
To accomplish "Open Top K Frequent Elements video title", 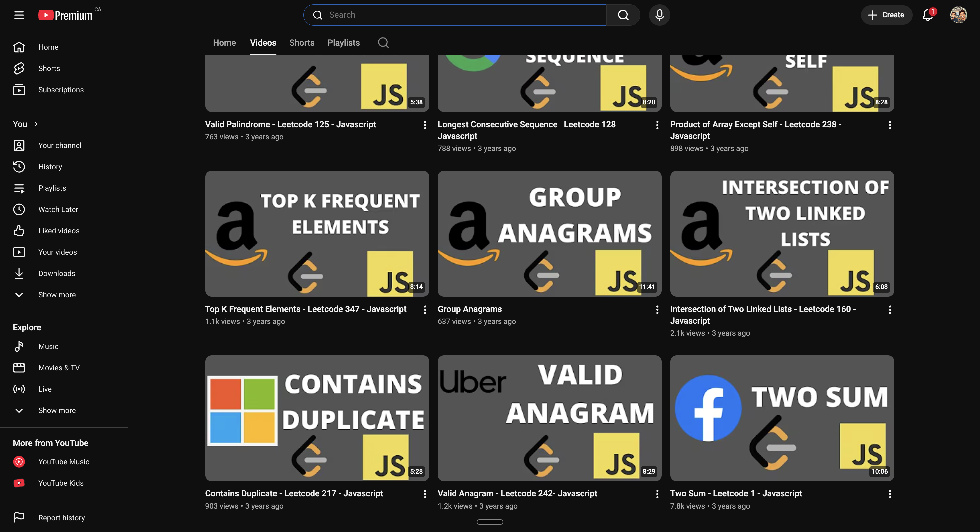I will [x=305, y=309].
